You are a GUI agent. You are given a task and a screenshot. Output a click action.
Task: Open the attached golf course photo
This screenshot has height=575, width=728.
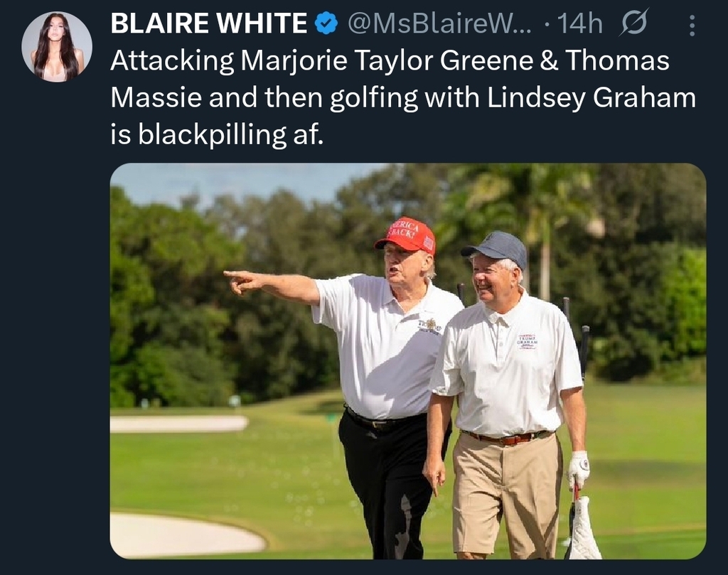coord(407,361)
